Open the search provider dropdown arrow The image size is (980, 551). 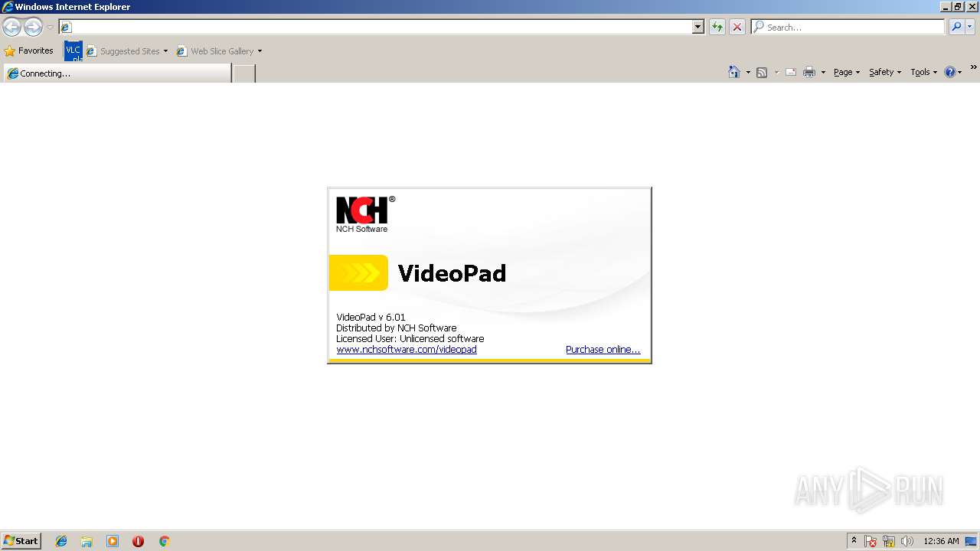coord(970,27)
